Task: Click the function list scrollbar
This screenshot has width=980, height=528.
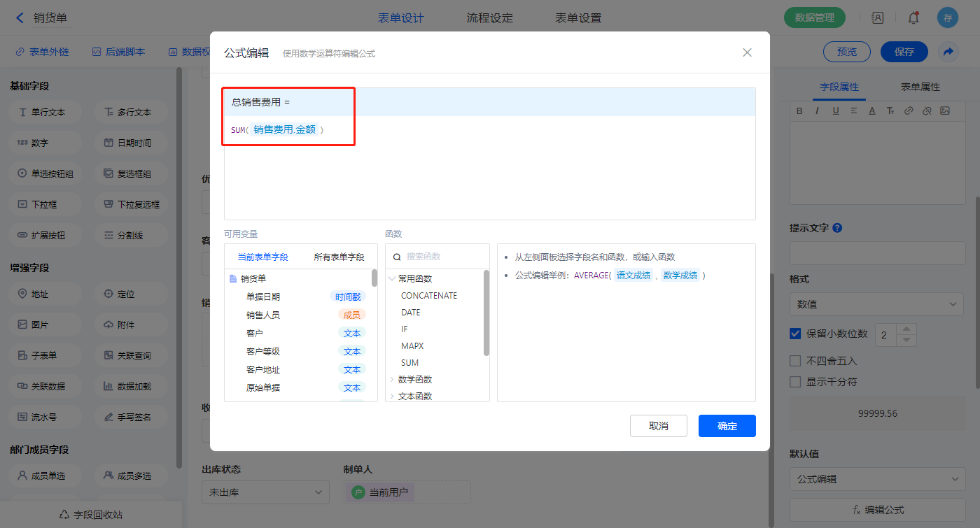Action: click(486, 313)
